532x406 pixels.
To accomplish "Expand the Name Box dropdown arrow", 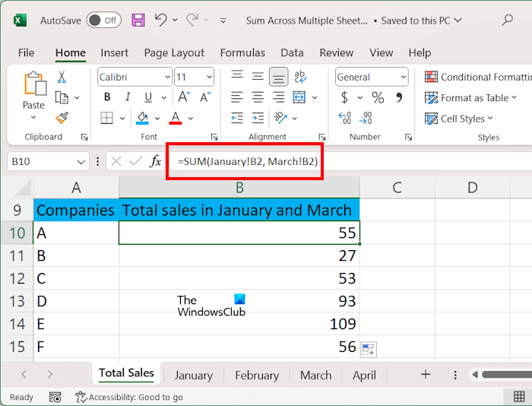I will click(81, 162).
